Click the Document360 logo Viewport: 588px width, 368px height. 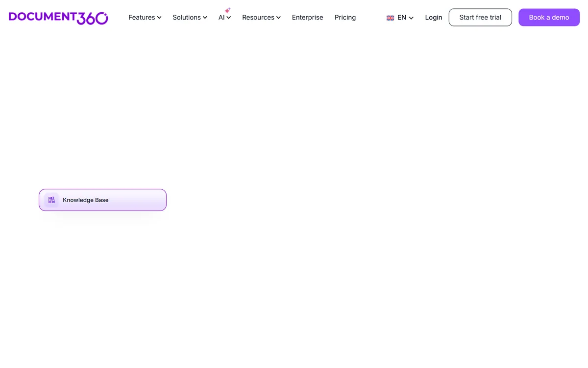(58, 18)
